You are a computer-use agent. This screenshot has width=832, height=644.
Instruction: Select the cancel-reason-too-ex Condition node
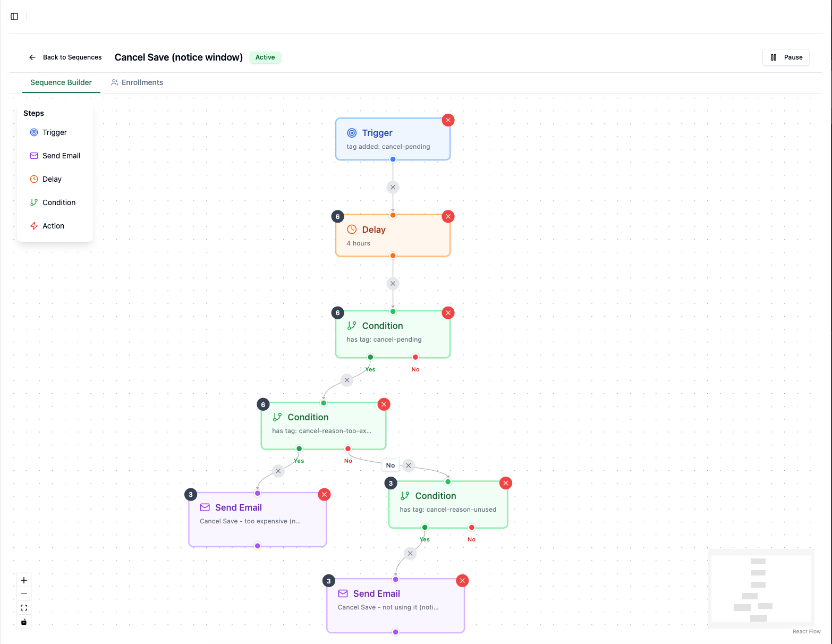324,426
